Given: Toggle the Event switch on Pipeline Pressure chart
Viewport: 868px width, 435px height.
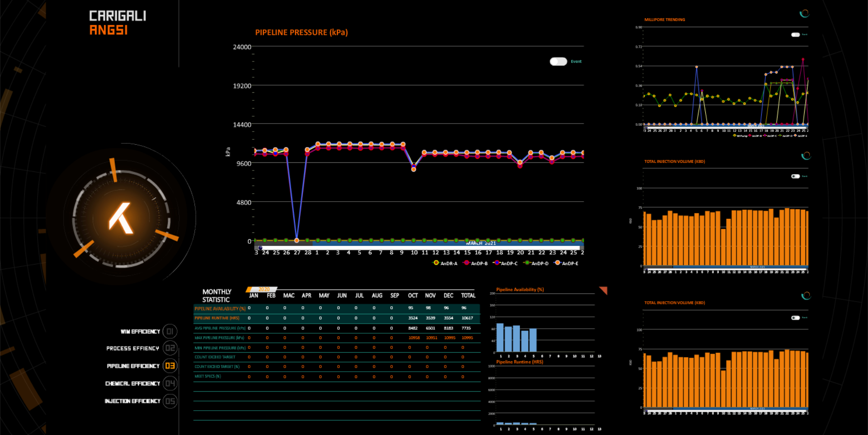Looking at the screenshot, I should (558, 61).
